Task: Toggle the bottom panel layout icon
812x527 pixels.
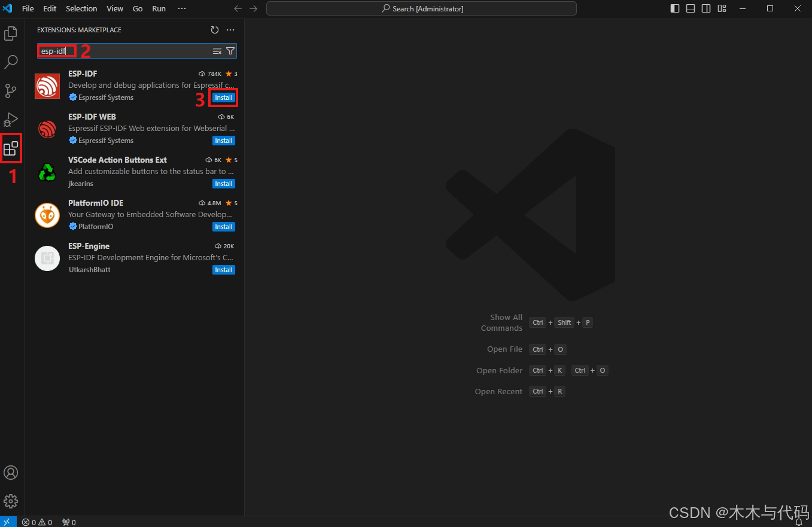Action: 691,8
